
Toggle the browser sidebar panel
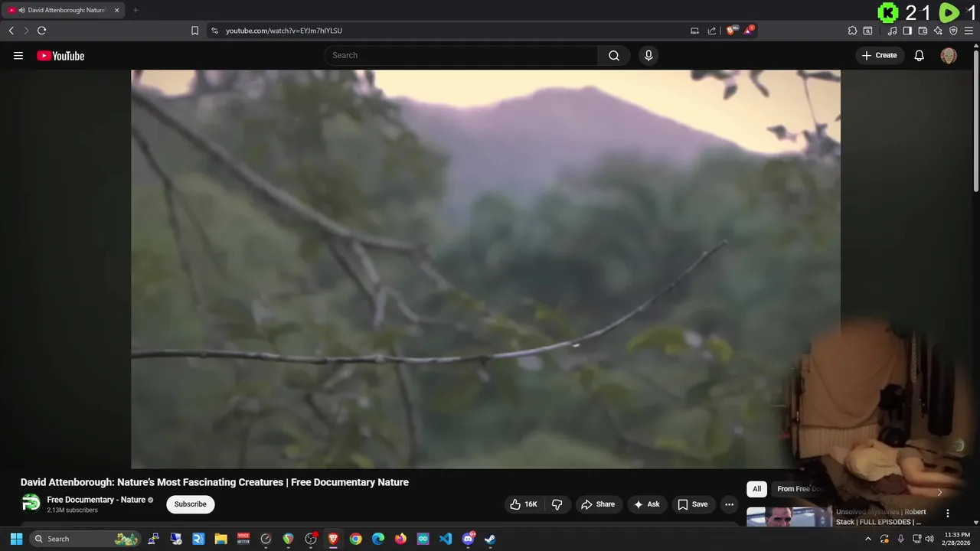[x=907, y=31]
